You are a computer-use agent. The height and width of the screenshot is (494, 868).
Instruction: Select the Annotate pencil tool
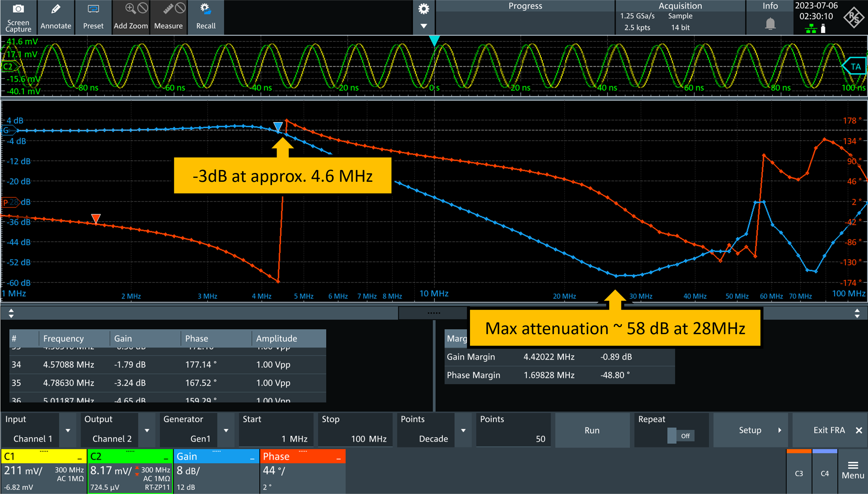pyautogui.click(x=56, y=9)
